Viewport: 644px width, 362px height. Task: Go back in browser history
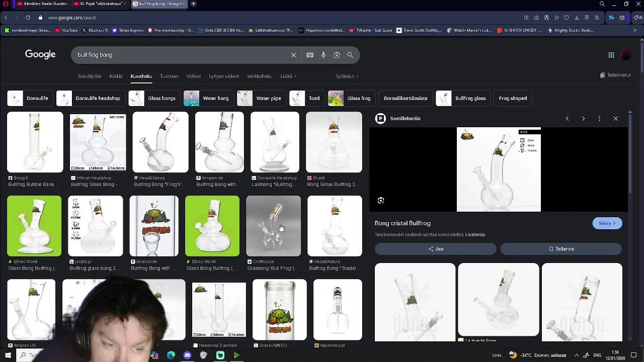(6, 18)
